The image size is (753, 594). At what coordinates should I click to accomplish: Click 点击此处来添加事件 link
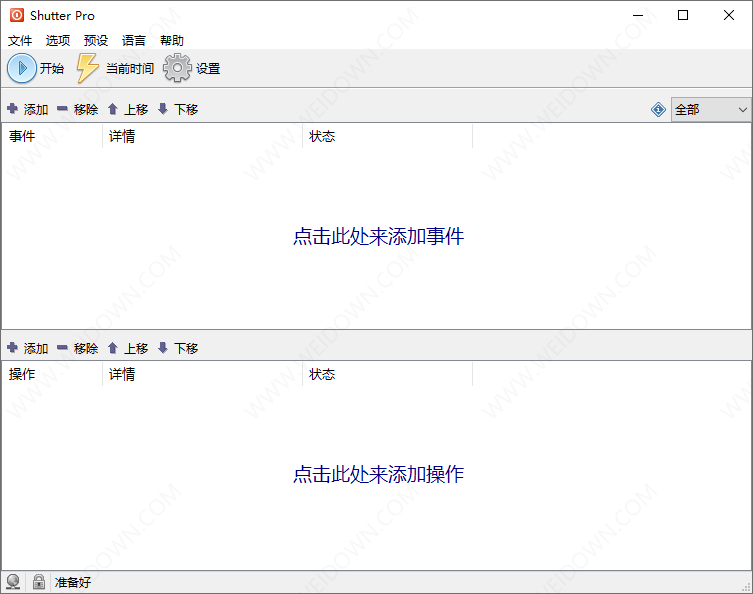coord(378,236)
